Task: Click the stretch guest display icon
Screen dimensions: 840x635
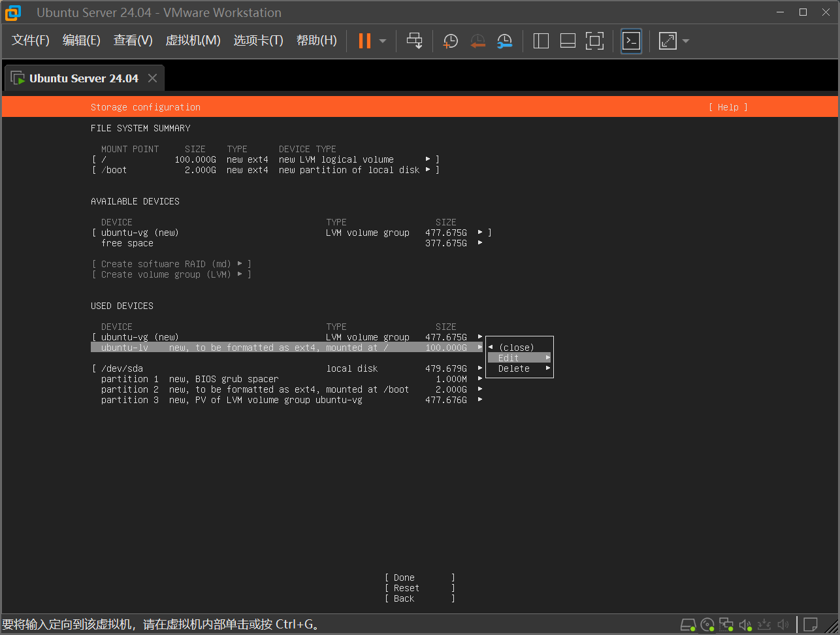Action: click(668, 41)
